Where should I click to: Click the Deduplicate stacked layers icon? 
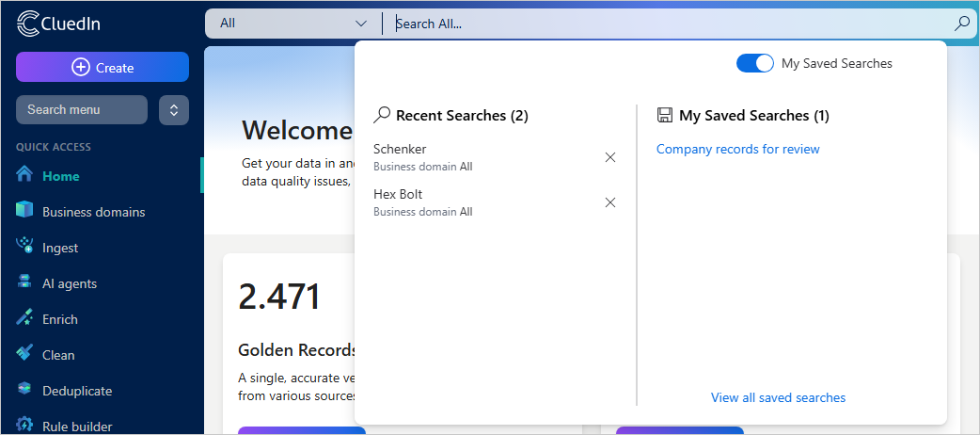tap(24, 389)
